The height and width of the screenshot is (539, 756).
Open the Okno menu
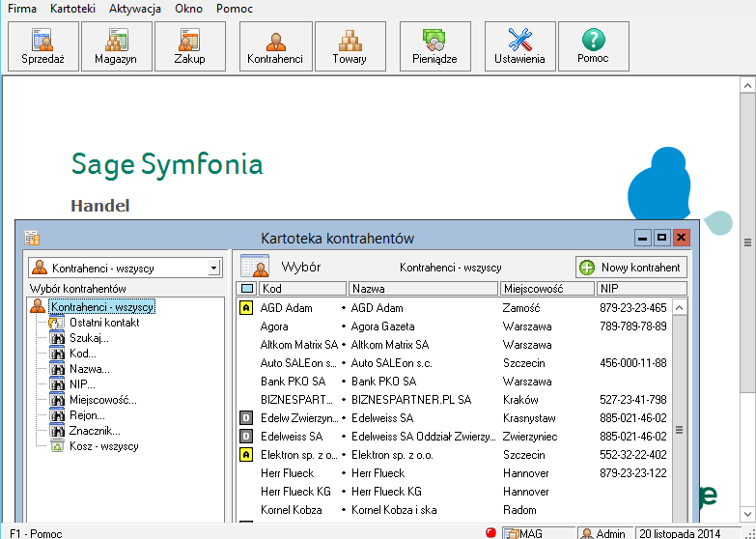(x=188, y=9)
